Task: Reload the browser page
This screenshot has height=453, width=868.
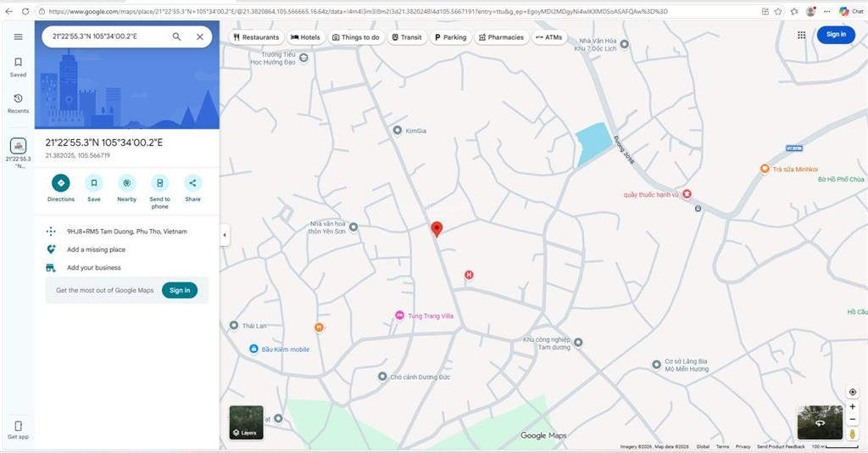Action: pyautogui.click(x=25, y=11)
